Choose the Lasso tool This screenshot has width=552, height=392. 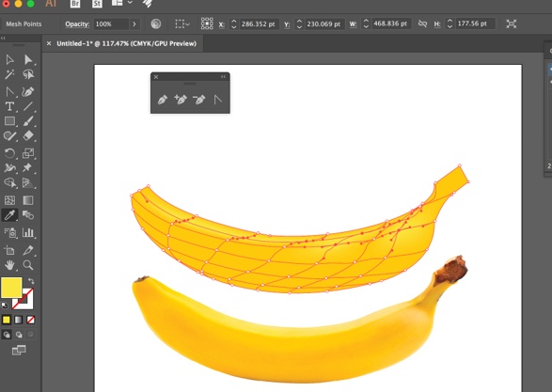(28, 74)
